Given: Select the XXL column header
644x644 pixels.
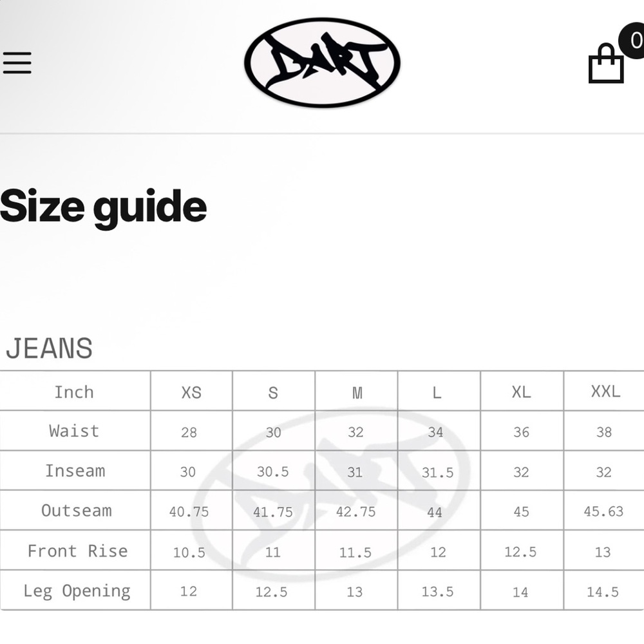Looking at the screenshot, I should [605, 392].
